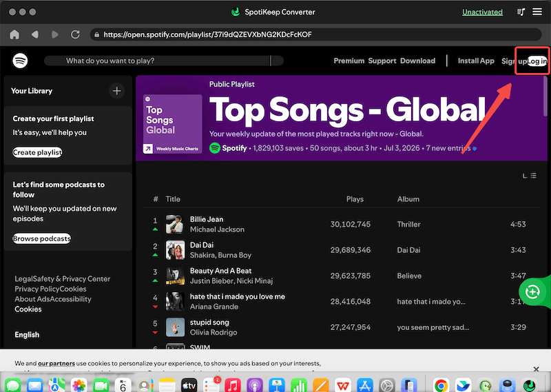The height and width of the screenshot is (392, 551).
Task: Click the Spotify logo in header
Action: click(20, 61)
